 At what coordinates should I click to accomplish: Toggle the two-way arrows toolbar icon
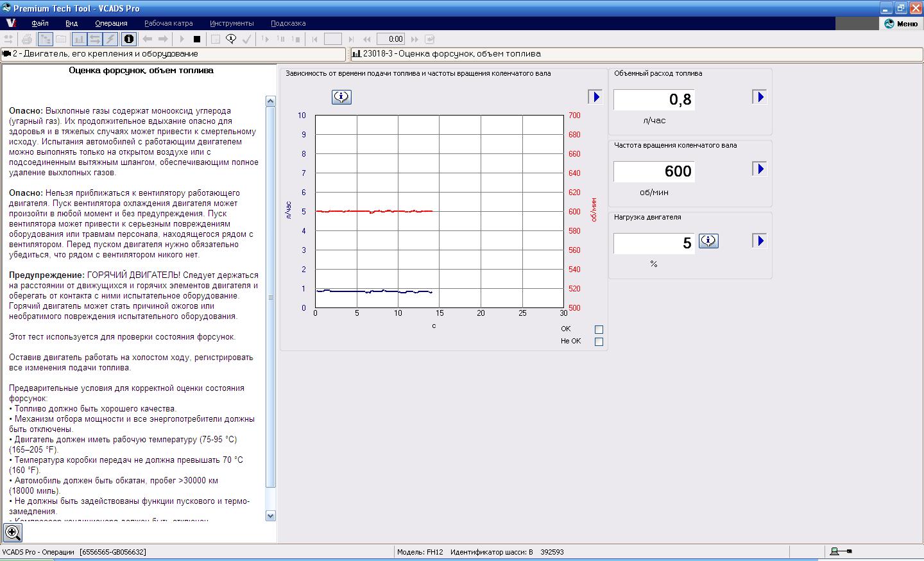point(94,39)
